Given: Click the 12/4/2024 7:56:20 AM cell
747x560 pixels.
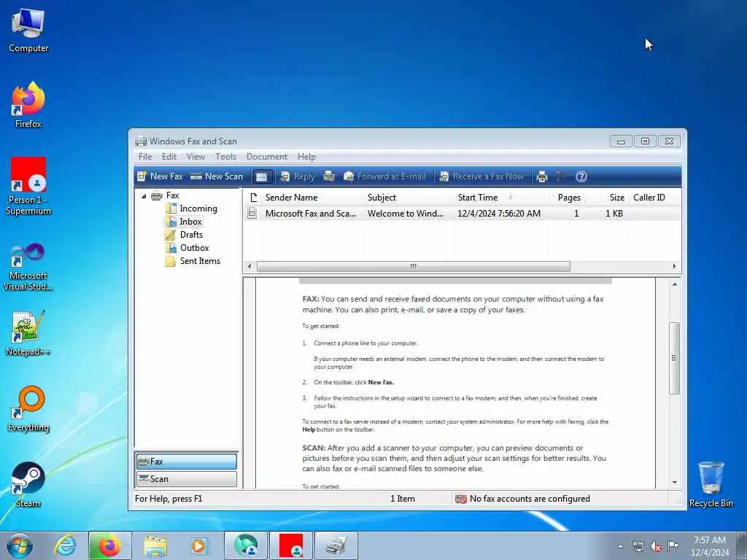Looking at the screenshot, I should point(499,214).
